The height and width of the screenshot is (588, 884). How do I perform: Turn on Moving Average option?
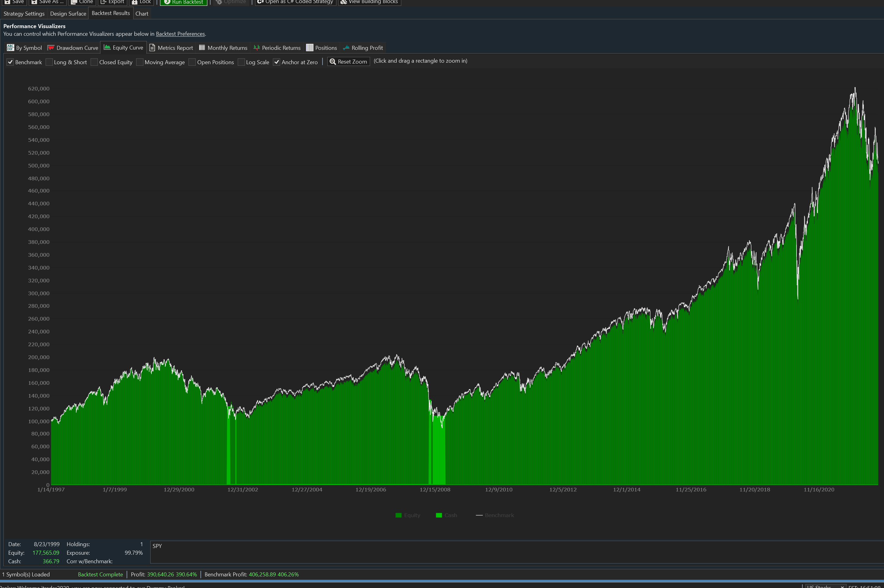(140, 62)
